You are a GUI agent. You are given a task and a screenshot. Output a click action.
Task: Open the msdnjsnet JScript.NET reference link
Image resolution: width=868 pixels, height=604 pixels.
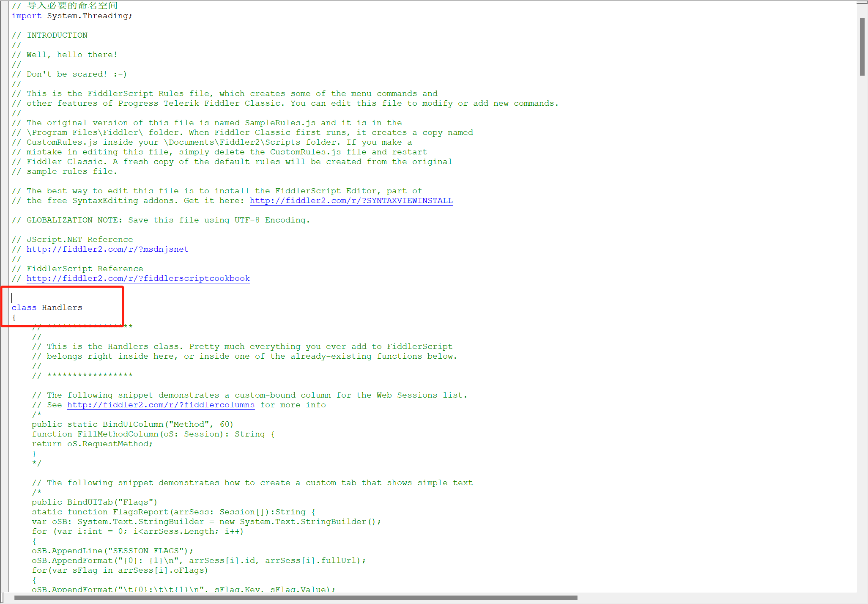tap(107, 249)
